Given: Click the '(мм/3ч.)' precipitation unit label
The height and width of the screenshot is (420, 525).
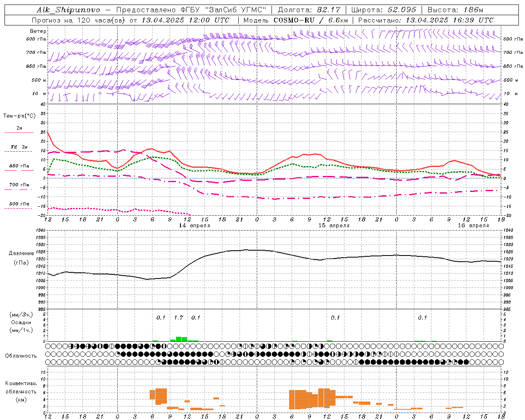Looking at the screenshot, I should click(x=21, y=315).
